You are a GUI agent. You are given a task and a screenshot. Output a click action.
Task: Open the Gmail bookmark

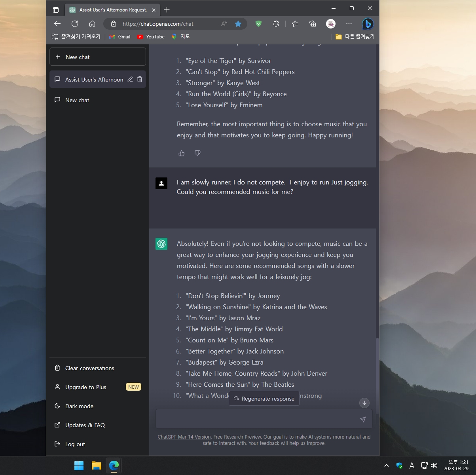[x=119, y=36]
